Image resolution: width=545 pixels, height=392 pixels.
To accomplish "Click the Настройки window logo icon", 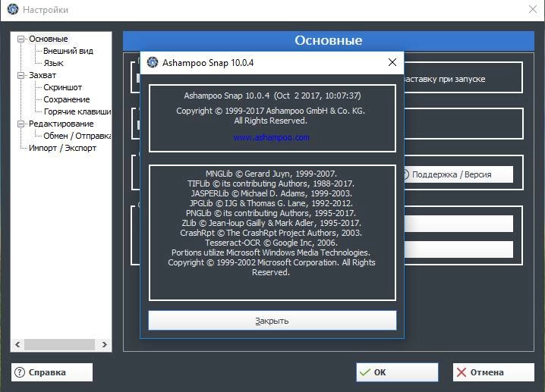I will point(12,9).
